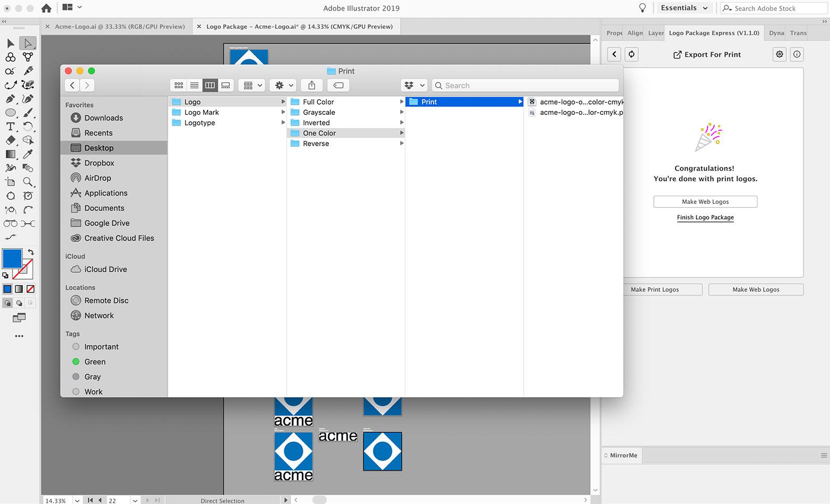Open Finder's group-by dropdown
This screenshot has width=830, height=504.
(x=252, y=85)
